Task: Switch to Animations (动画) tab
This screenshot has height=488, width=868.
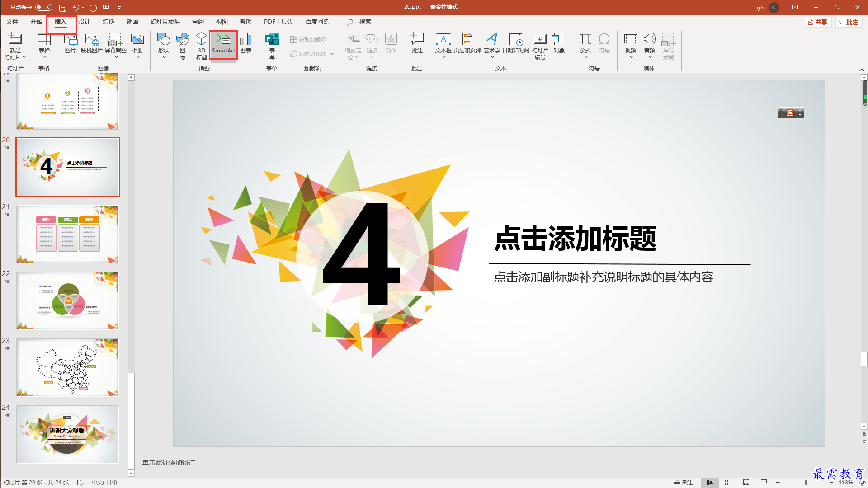Action: (x=132, y=22)
